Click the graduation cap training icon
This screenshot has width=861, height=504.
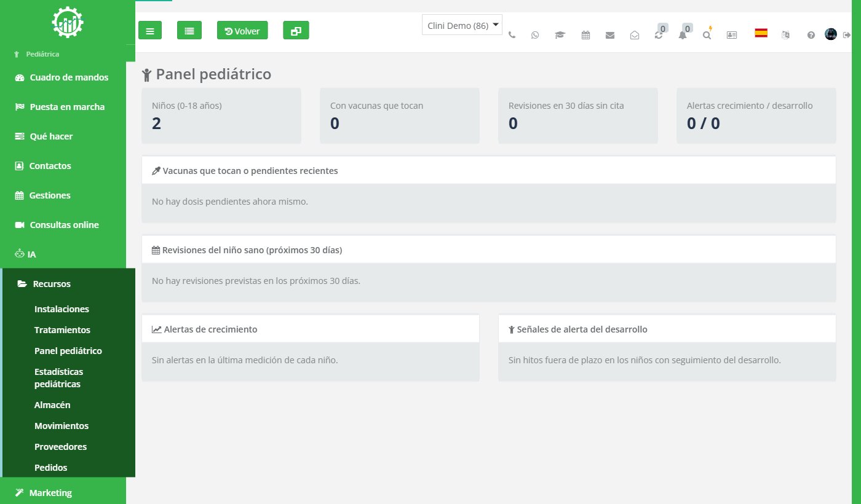point(560,35)
